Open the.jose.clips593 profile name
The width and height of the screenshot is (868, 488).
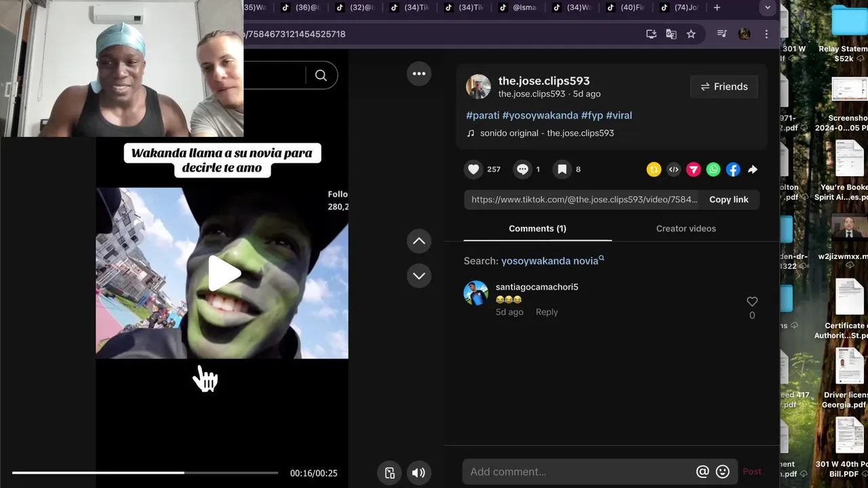point(544,81)
